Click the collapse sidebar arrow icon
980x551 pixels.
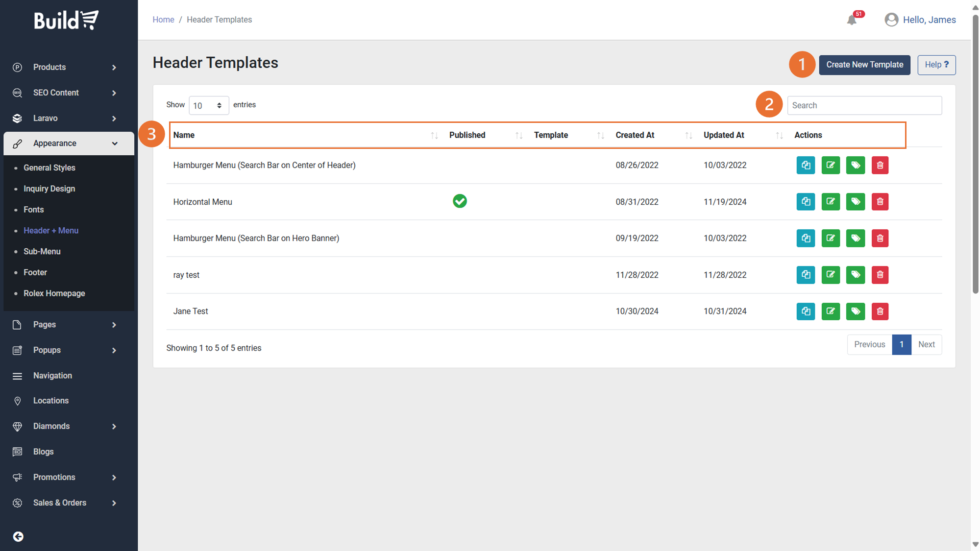point(18,537)
